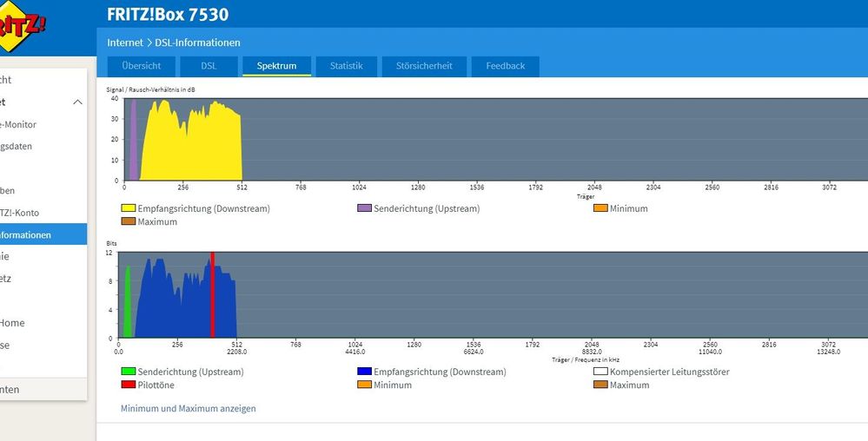This screenshot has width=868, height=441.
Task: Select the Spektrum tab
Action: tap(277, 66)
